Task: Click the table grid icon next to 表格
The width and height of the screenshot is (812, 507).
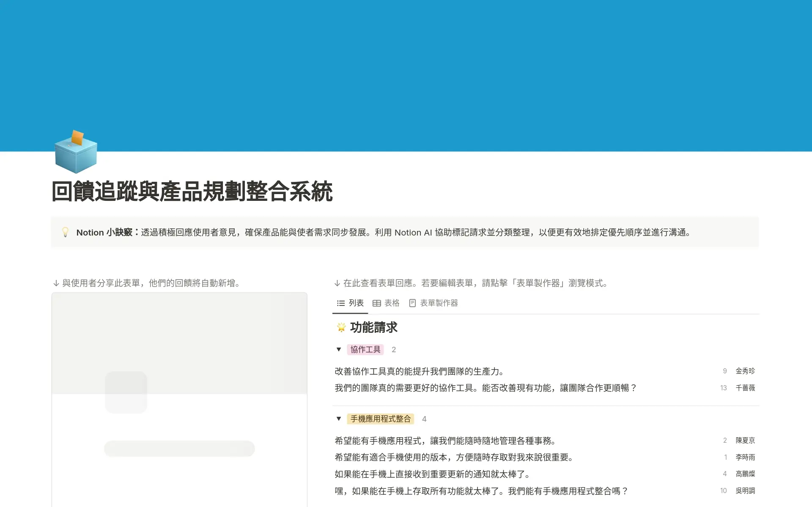Action: tap(378, 303)
